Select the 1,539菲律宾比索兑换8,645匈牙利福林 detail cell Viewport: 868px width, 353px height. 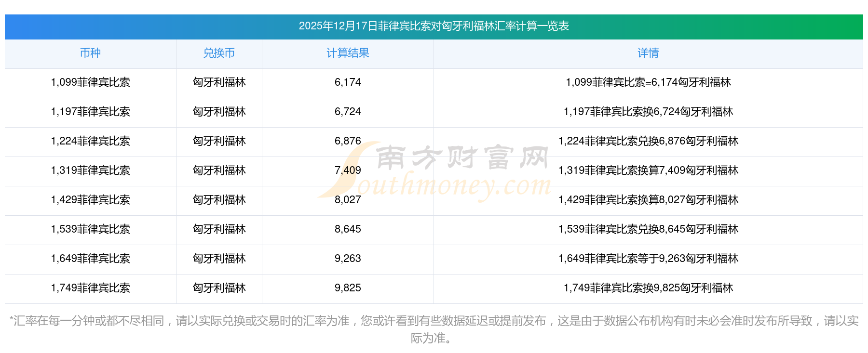coord(648,229)
